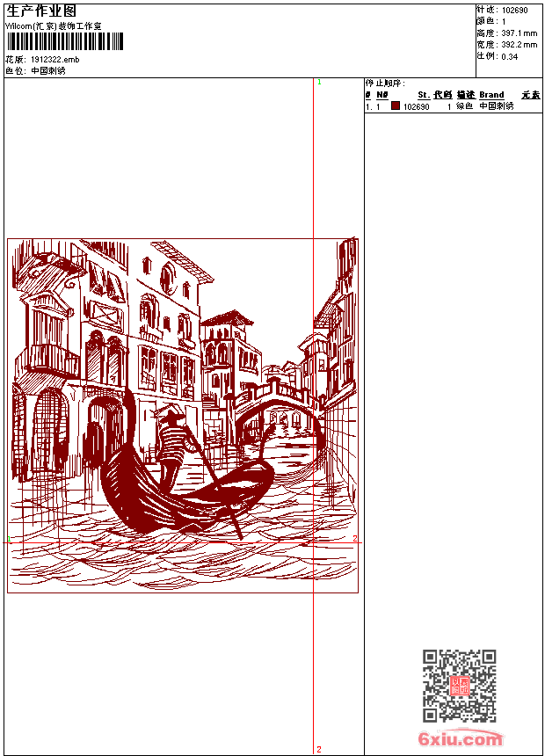Click the 6xiu.com watermark logo
The width and height of the screenshot is (545, 756).
460,738
